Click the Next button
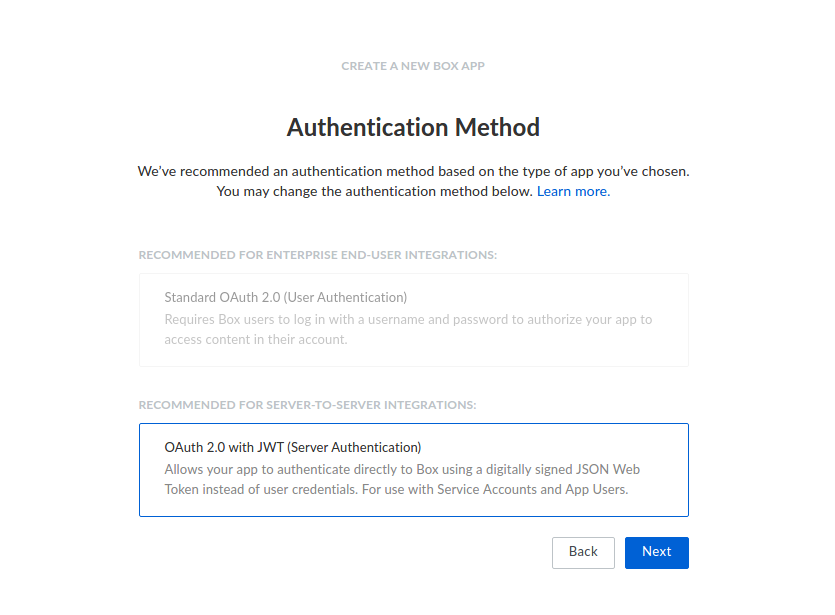The height and width of the screenshot is (615, 835). pos(656,552)
